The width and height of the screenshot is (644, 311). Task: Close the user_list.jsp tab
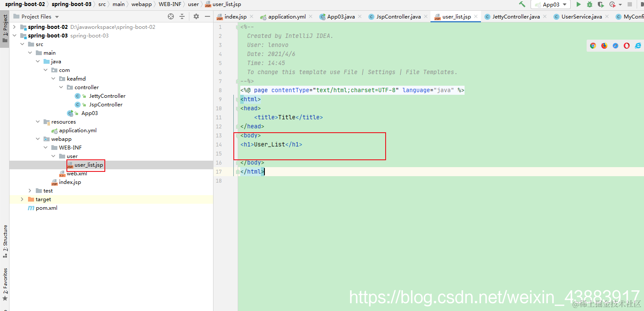(x=476, y=17)
